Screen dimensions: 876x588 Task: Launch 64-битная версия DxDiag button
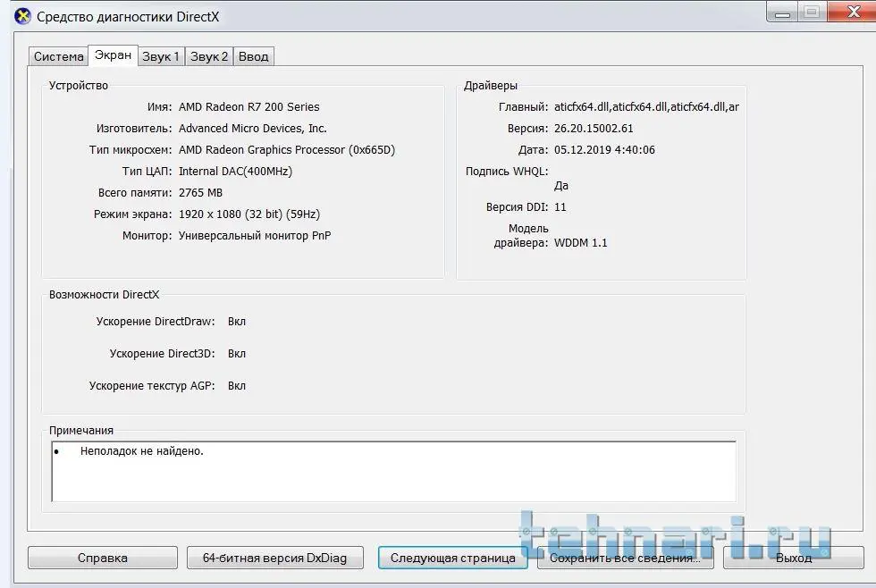tap(275, 558)
